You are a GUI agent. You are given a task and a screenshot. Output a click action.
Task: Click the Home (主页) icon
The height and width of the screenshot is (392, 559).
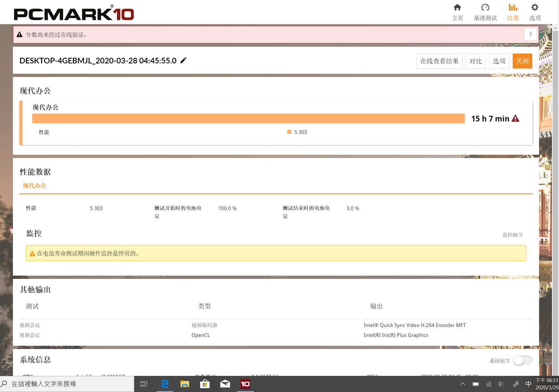pos(457,8)
